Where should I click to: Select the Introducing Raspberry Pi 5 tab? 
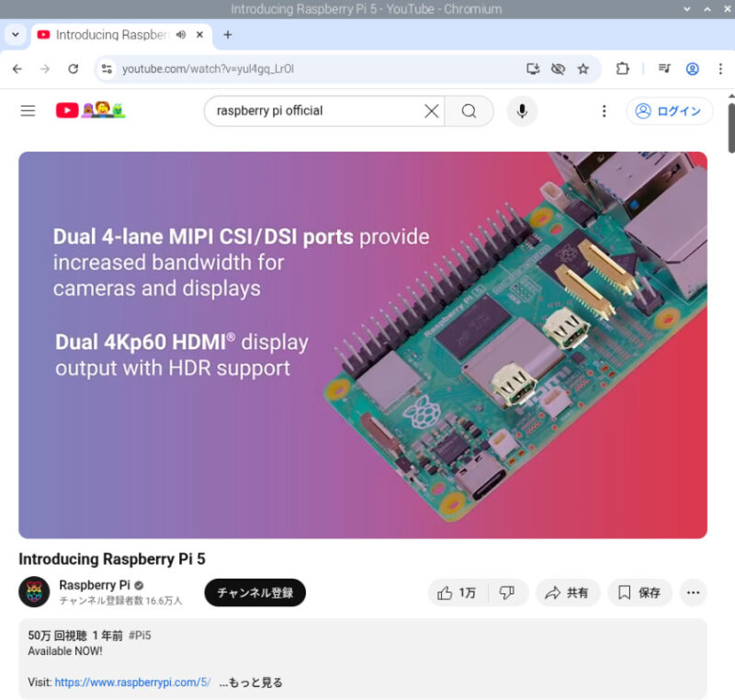point(111,35)
